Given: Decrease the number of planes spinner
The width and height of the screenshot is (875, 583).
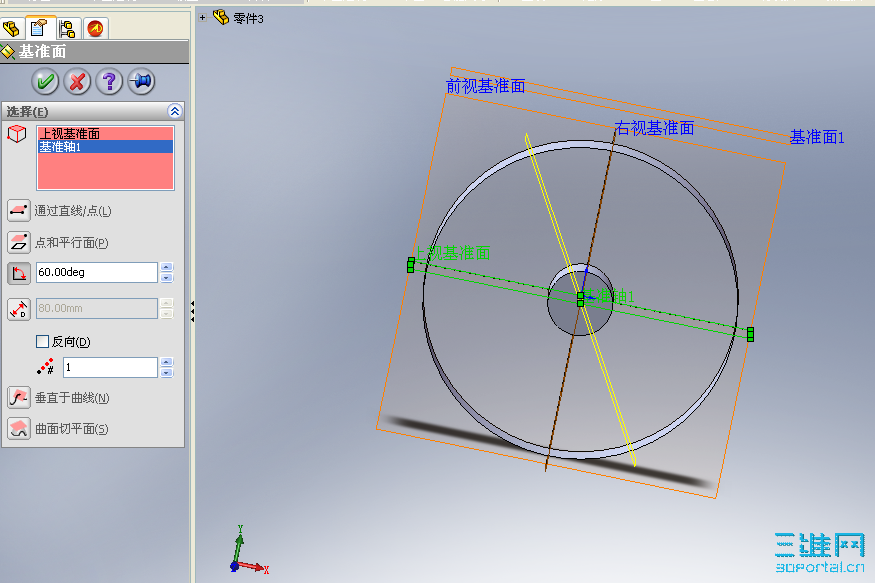Looking at the screenshot, I should [166, 372].
